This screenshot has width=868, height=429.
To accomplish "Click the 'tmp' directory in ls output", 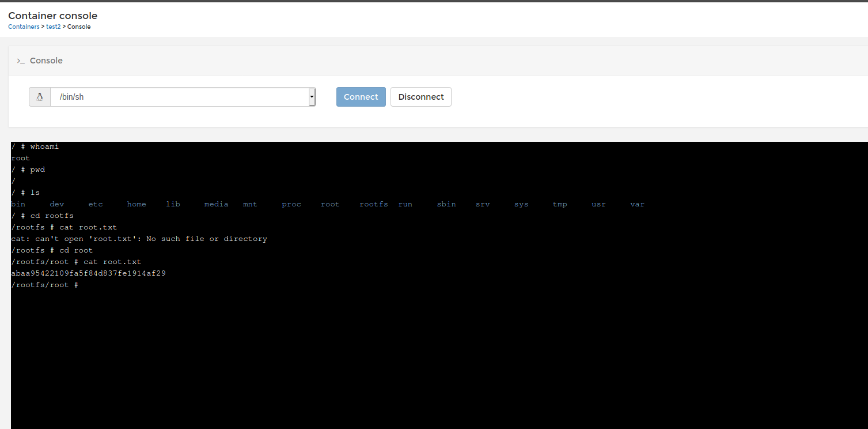I will (560, 204).
